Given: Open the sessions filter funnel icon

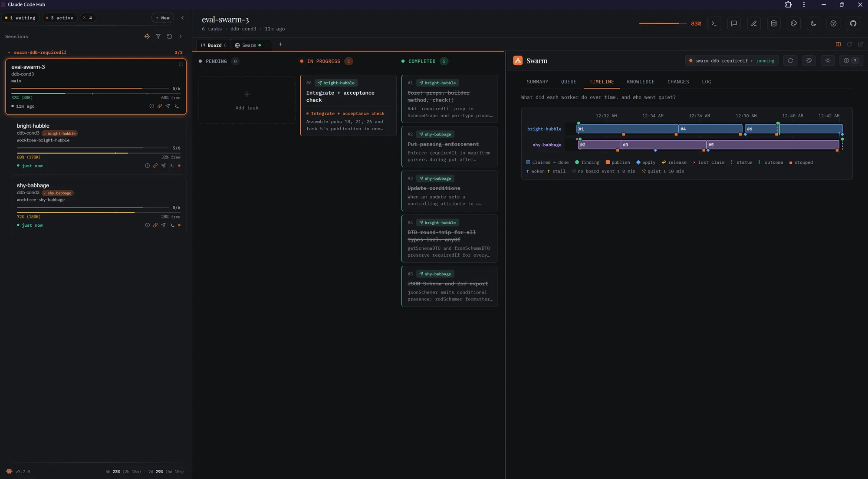Looking at the screenshot, I should pyautogui.click(x=158, y=36).
